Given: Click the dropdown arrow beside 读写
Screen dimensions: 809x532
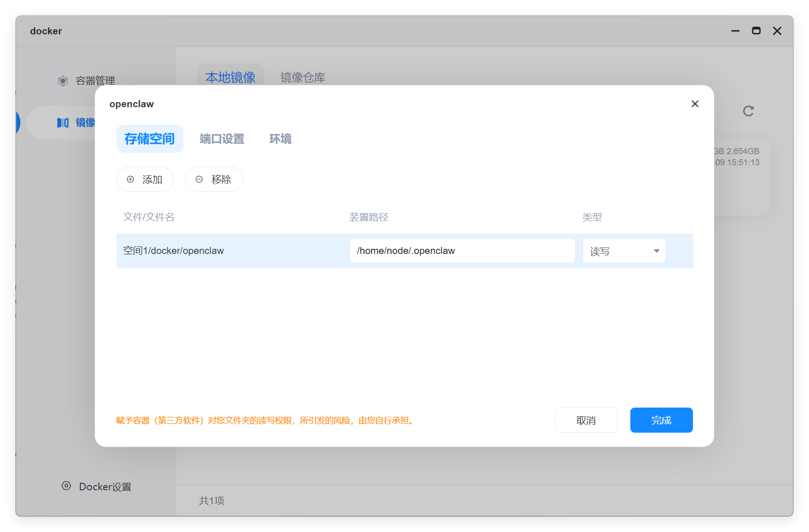Looking at the screenshot, I should pyautogui.click(x=656, y=251).
